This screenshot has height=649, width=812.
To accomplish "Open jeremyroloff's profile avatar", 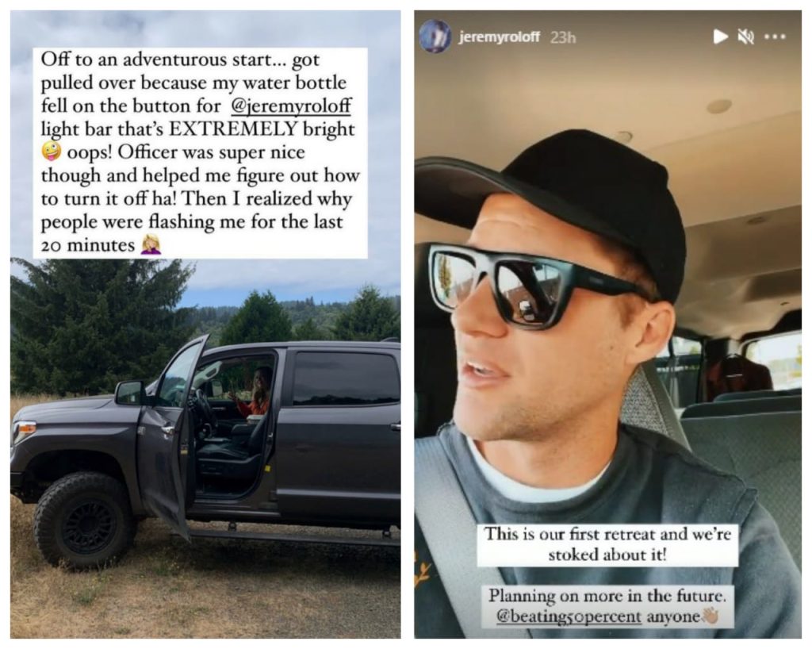I will pos(435,36).
